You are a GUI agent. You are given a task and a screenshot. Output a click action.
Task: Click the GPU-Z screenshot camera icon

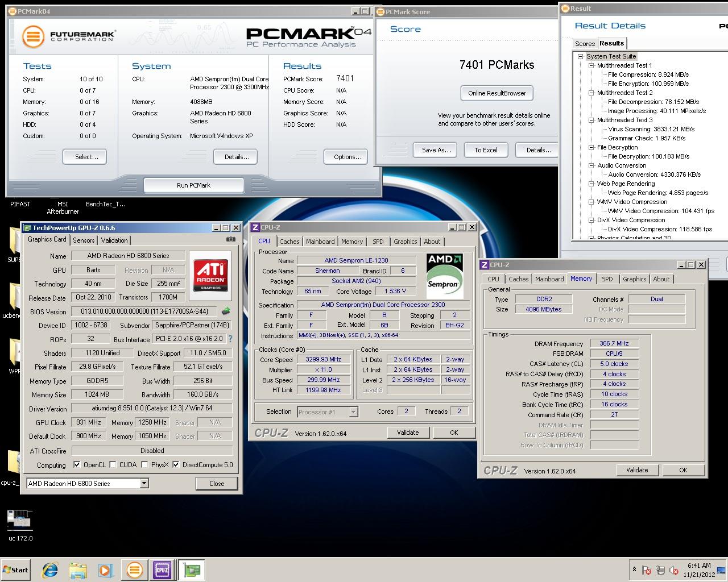[x=230, y=239]
